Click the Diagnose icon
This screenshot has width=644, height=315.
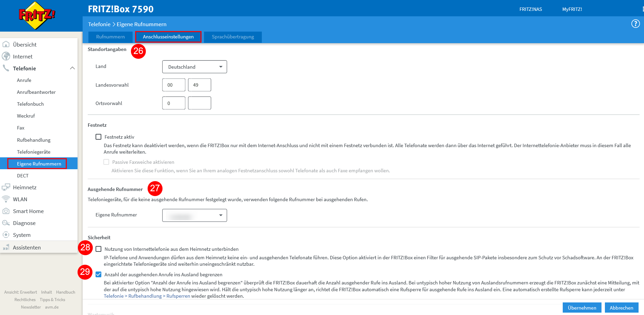pos(6,223)
